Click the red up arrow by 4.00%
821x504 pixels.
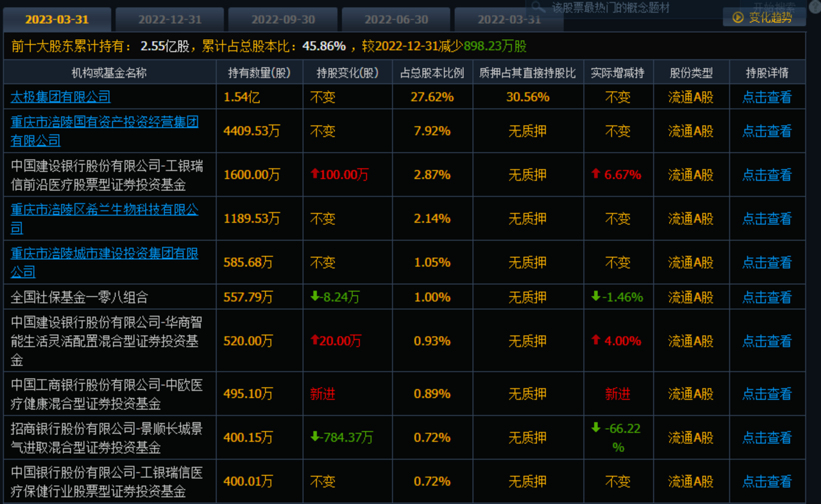click(596, 341)
